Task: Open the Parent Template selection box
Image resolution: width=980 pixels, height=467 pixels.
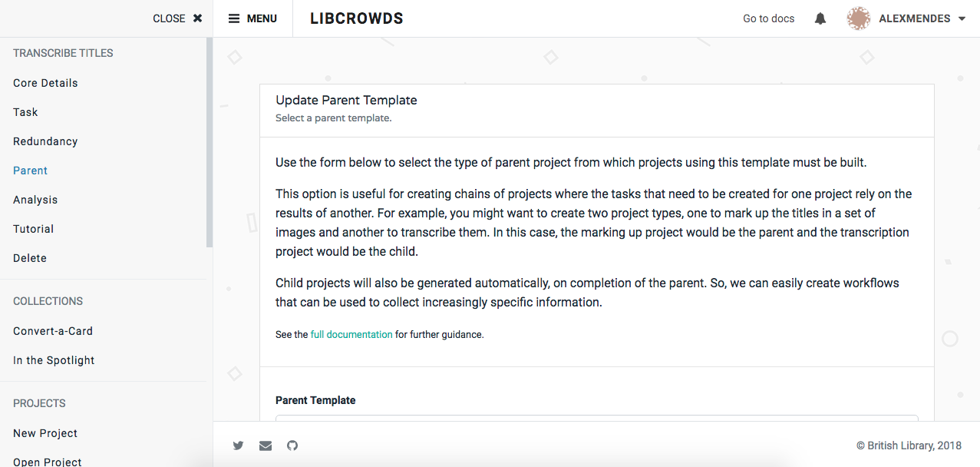Action: pos(596,425)
